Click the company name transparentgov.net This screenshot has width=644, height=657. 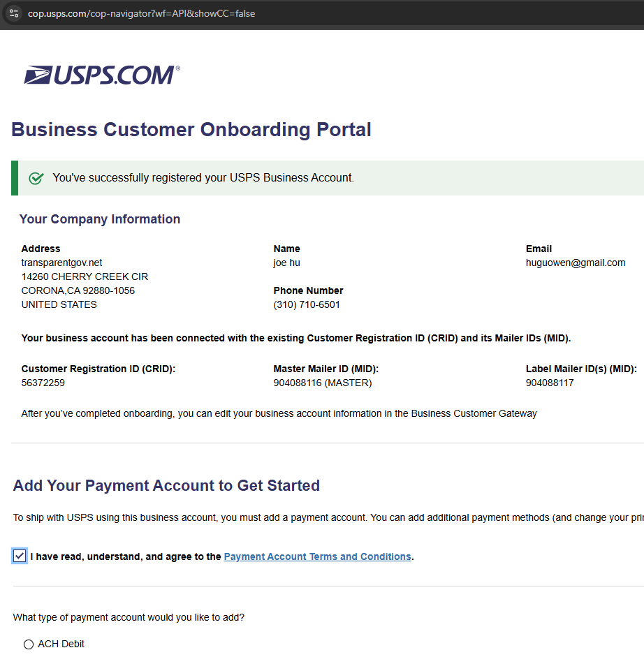pos(61,263)
